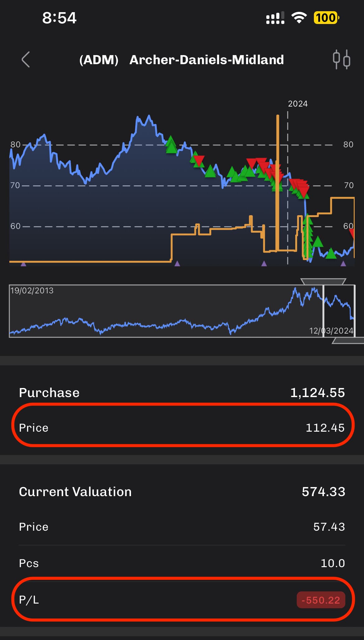Tap the Pcs quantity row

pyautogui.click(x=182, y=563)
